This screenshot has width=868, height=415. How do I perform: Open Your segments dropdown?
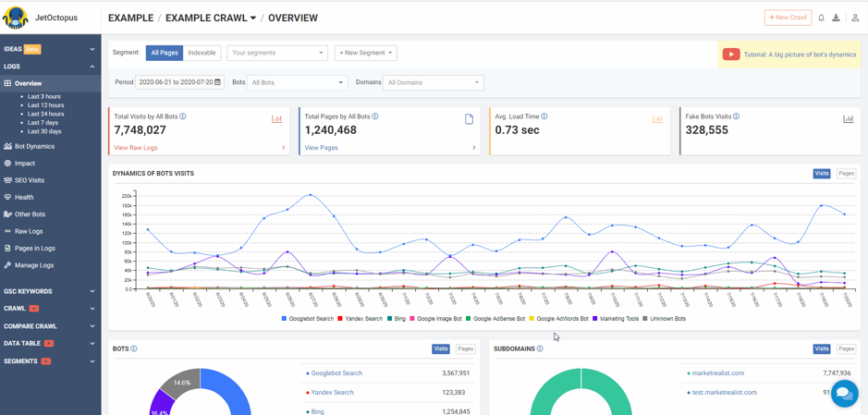point(277,53)
